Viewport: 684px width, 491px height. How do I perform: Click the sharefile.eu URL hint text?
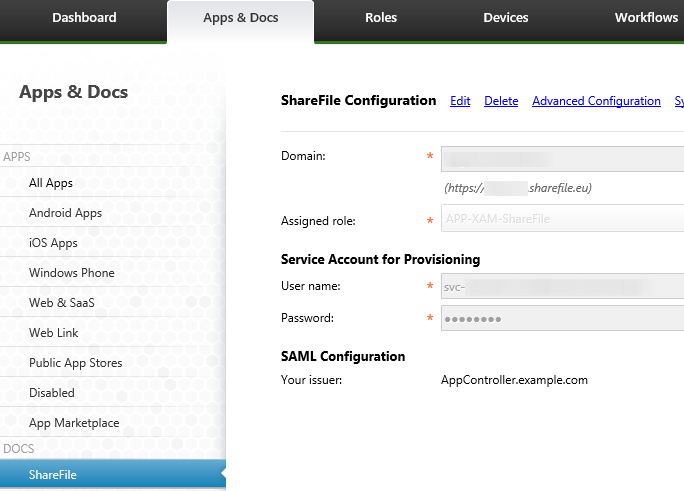[x=518, y=188]
